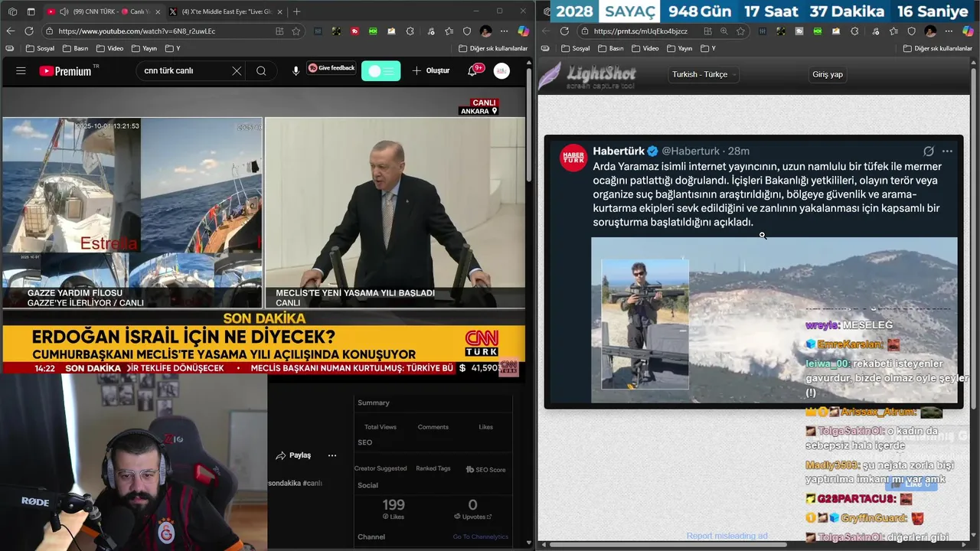Click the Giriş yap login button
This screenshot has height=551, width=980.
pos(827,74)
